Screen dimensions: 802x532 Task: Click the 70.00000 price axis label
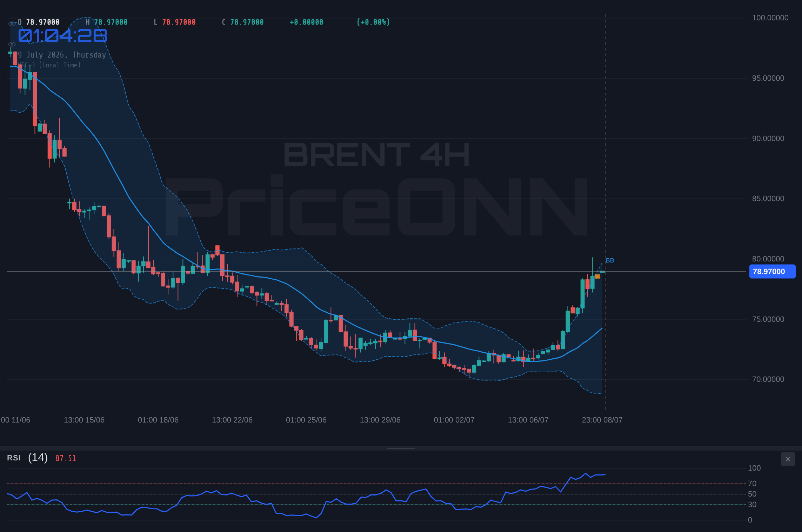tap(768, 379)
